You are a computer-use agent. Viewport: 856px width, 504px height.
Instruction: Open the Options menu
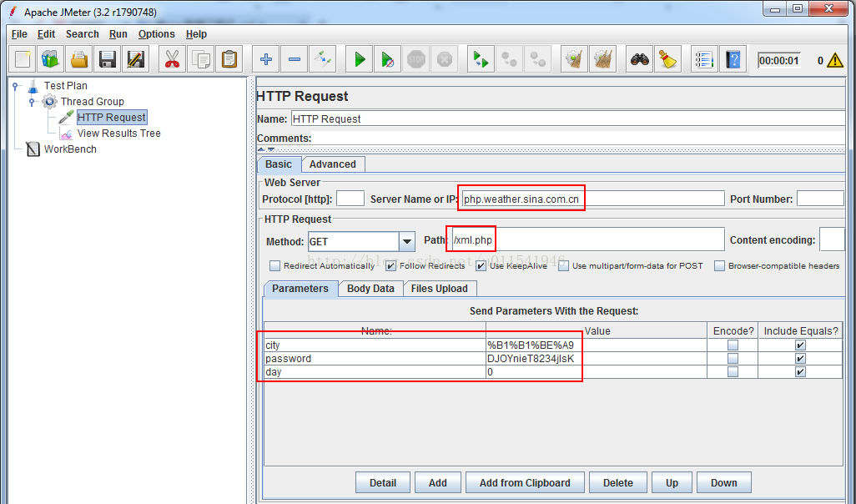pos(157,34)
